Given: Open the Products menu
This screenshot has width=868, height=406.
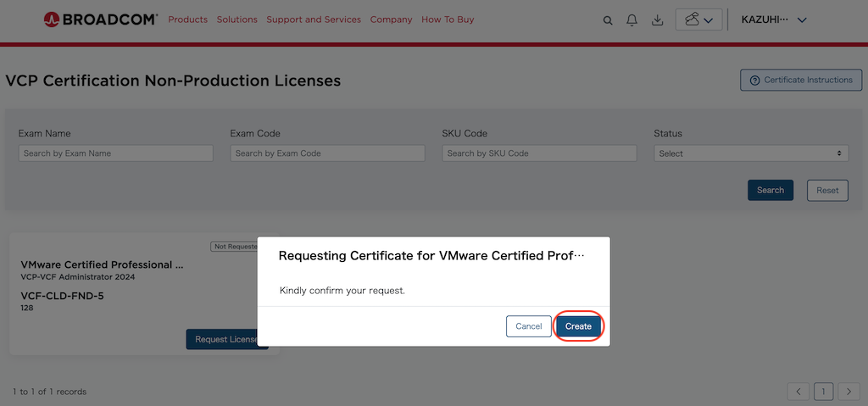Looking at the screenshot, I should click(x=187, y=19).
